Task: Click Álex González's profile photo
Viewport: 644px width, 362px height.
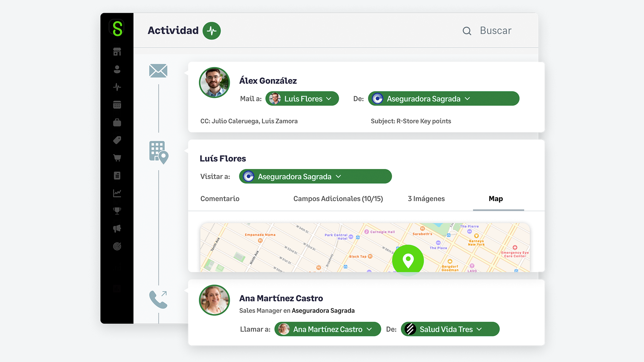Action: pyautogui.click(x=214, y=83)
